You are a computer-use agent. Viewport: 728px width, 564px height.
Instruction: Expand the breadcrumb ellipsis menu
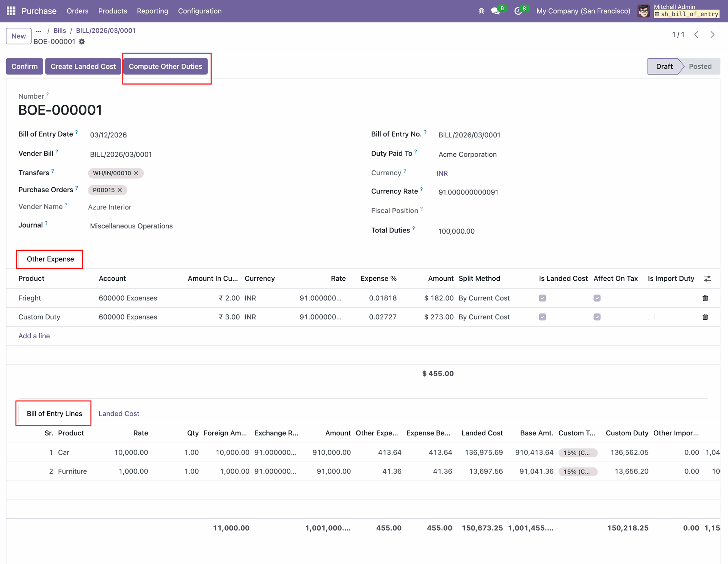tap(38, 31)
